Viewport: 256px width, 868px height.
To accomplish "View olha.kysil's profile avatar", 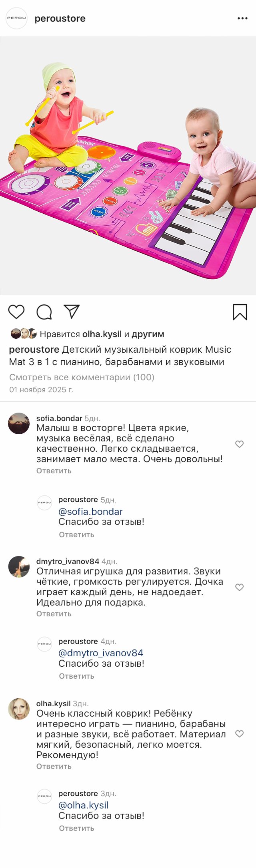I will [x=19, y=709].
